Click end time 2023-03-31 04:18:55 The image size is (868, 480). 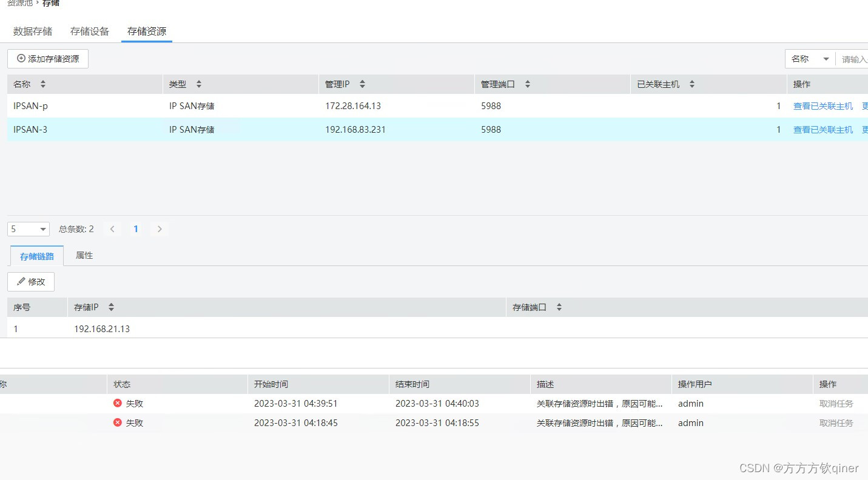437,423
